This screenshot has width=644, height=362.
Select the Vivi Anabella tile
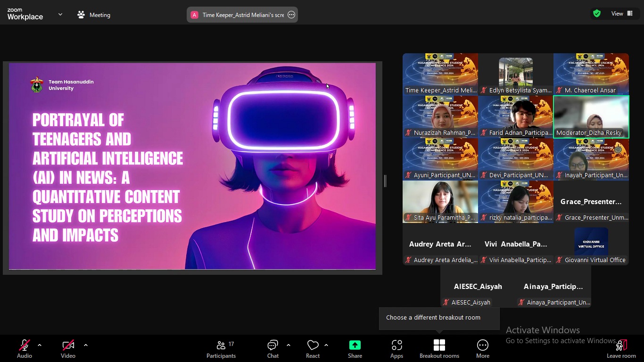point(516,244)
